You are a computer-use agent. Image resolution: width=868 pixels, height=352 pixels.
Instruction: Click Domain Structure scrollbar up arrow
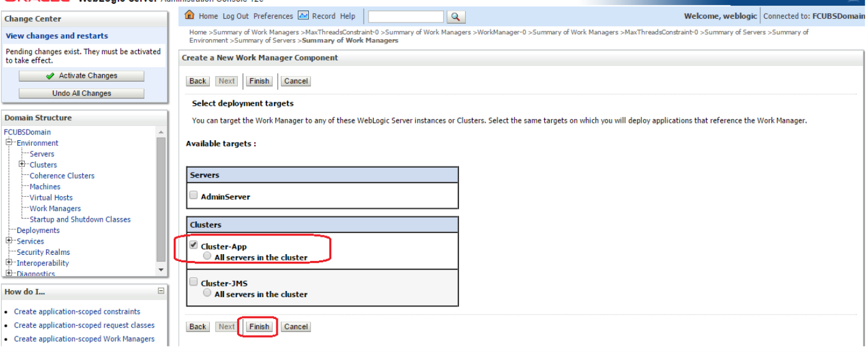coord(161,132)
